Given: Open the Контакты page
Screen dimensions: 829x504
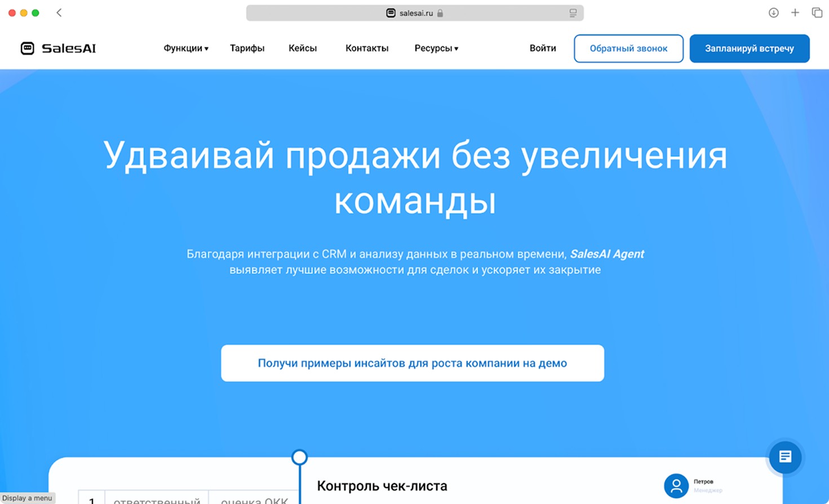Looking at the screenshot, I should click(x=367, y=48).
